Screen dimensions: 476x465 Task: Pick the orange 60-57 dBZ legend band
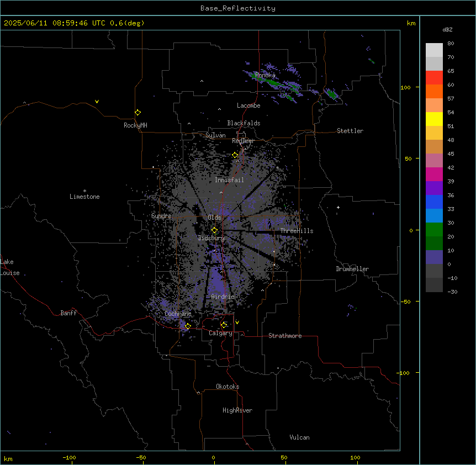(x=434, y=91)
